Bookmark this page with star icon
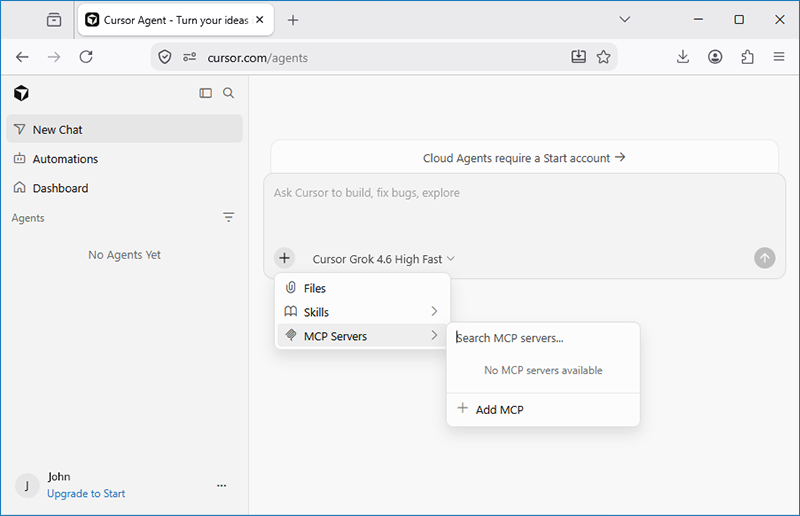This screenshot has height=516, width=800. (x=604, y=57)
